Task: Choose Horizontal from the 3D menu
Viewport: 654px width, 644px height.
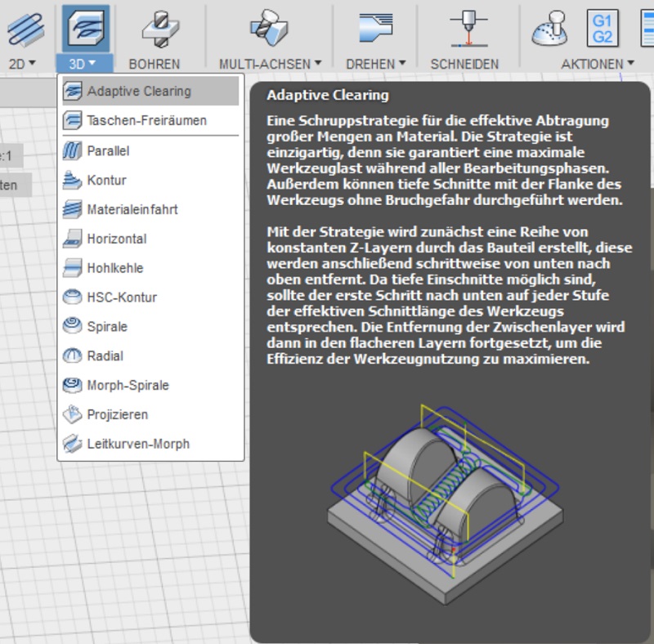Action: pyautogui.click(x=150, y=239)
